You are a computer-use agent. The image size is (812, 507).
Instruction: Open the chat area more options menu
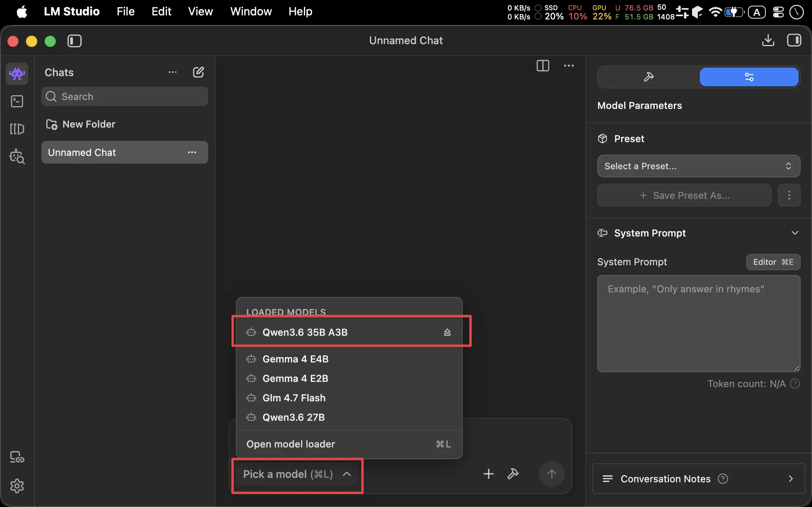[x=569, y=66]
